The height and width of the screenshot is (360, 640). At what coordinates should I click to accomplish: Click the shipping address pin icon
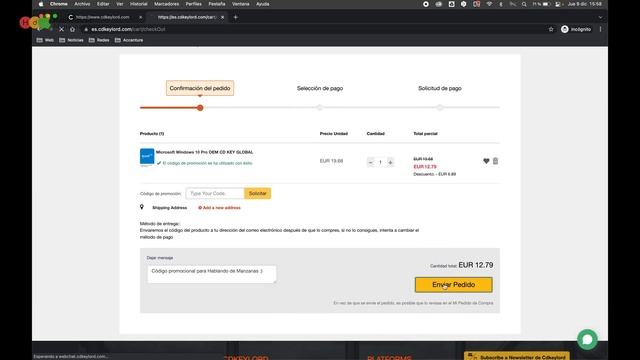pyautogui.click(x=142, y=207)
